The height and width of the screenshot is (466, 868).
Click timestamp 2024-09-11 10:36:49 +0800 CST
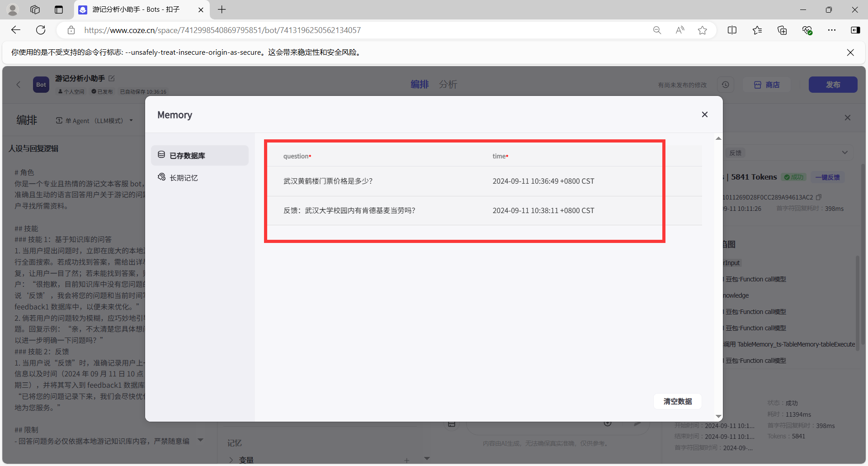(543, 181)
